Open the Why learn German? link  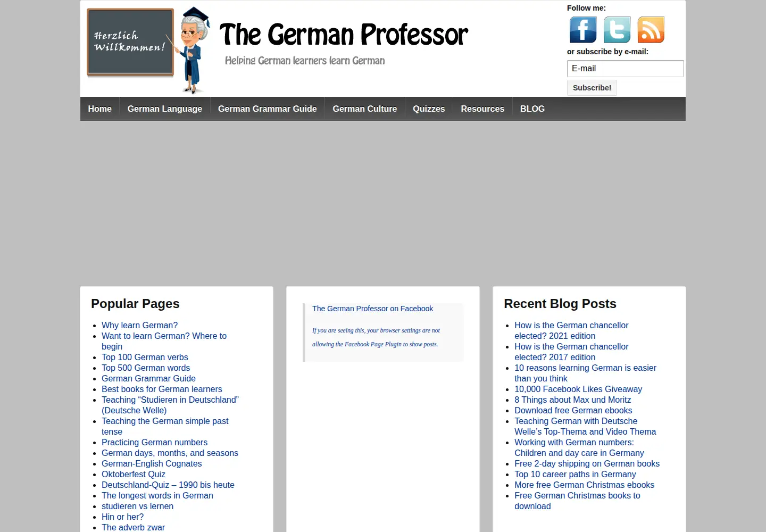(x=139, y=325)
